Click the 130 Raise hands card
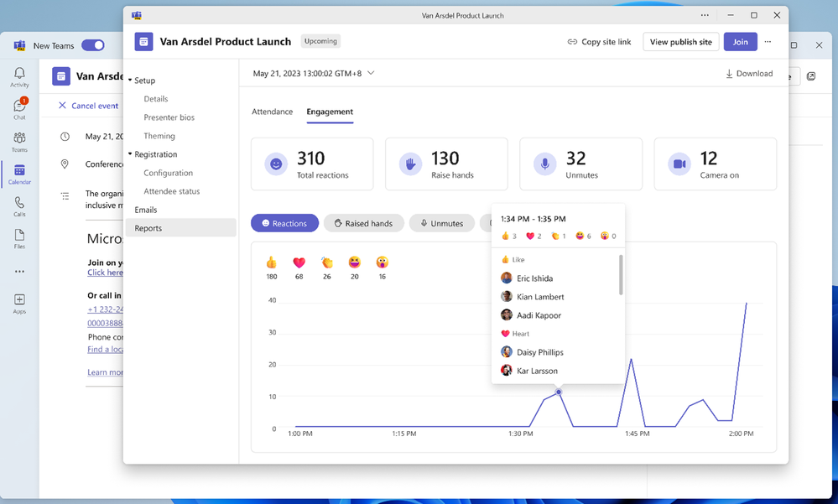This screenshot has width=838, height=504. click(x=446, y=164)
